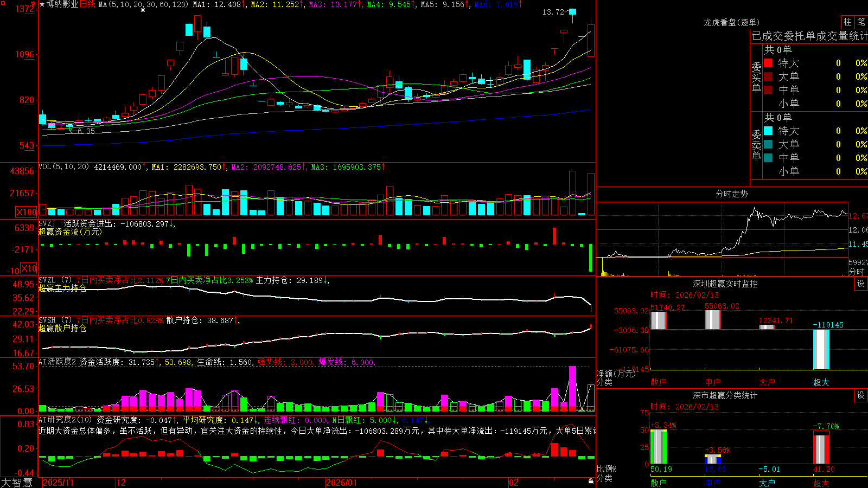Select the SVZL (7) indicator label
The height and width of the screenshot is (488, 868).
55,280
